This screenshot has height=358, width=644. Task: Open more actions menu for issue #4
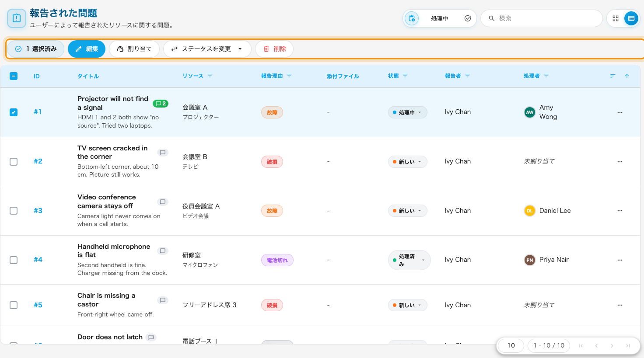(x=620, y=260)
